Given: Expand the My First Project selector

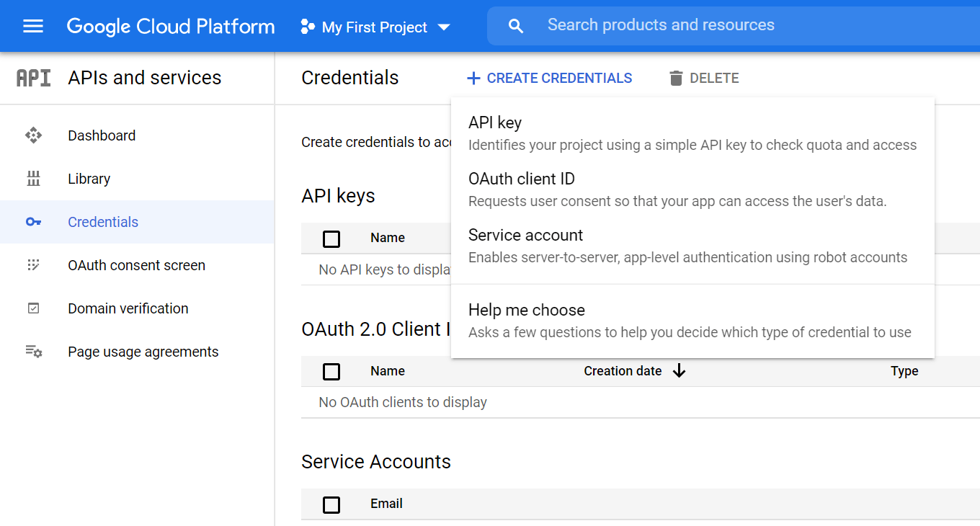Looking at the screenshot, I should tap(375, 27).
